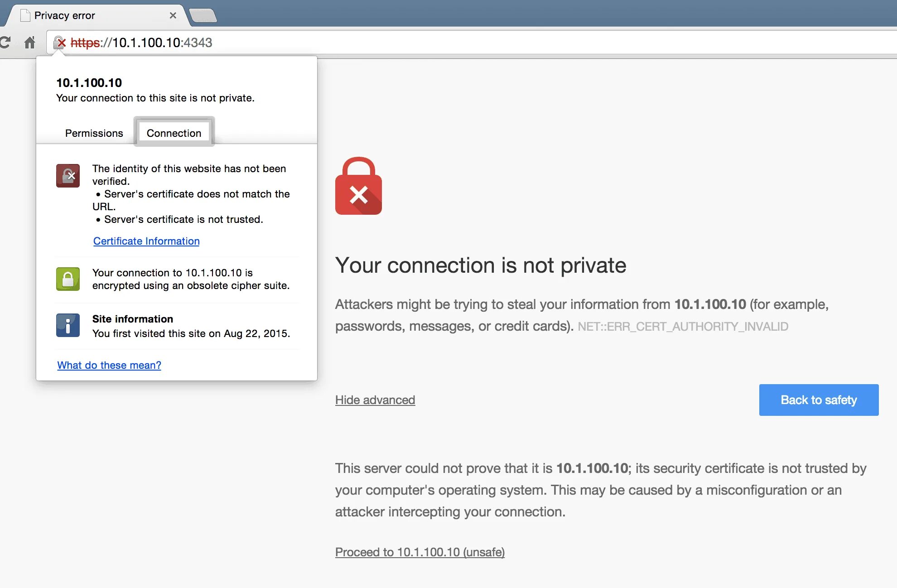Click the address bar URL field
Screen dimensions: 897x588
(408, 43)
